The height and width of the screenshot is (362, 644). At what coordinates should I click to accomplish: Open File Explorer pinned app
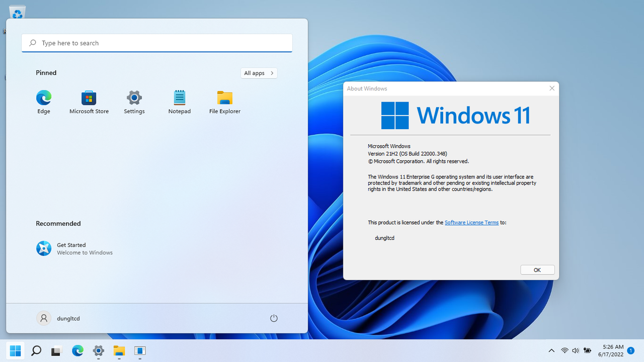(225, 102)
